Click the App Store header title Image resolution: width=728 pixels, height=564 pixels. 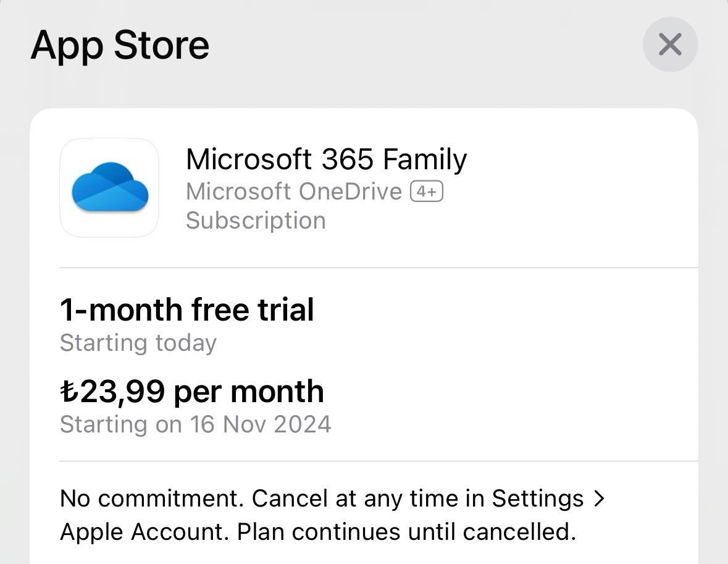pyautogui.click(x=120, y=45)
